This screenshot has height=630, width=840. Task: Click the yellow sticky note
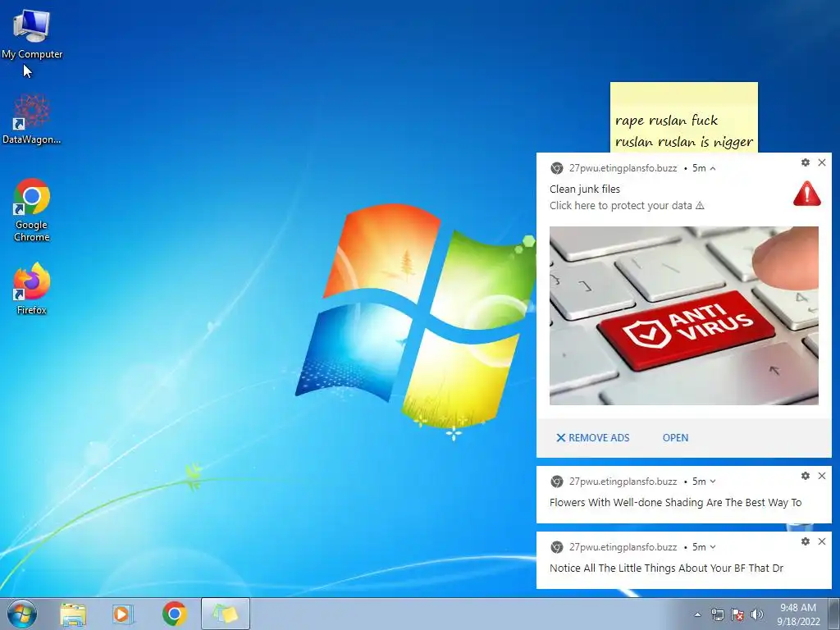click(683, 117)
